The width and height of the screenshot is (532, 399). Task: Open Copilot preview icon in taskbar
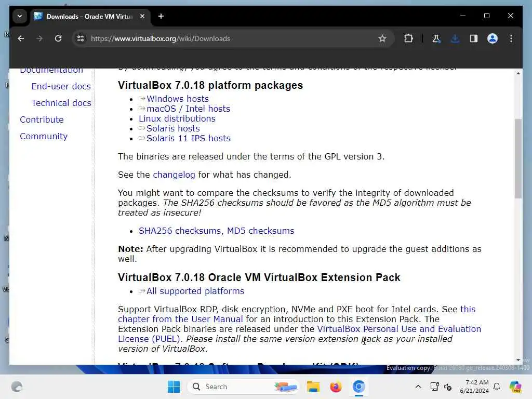coord(515,387)
